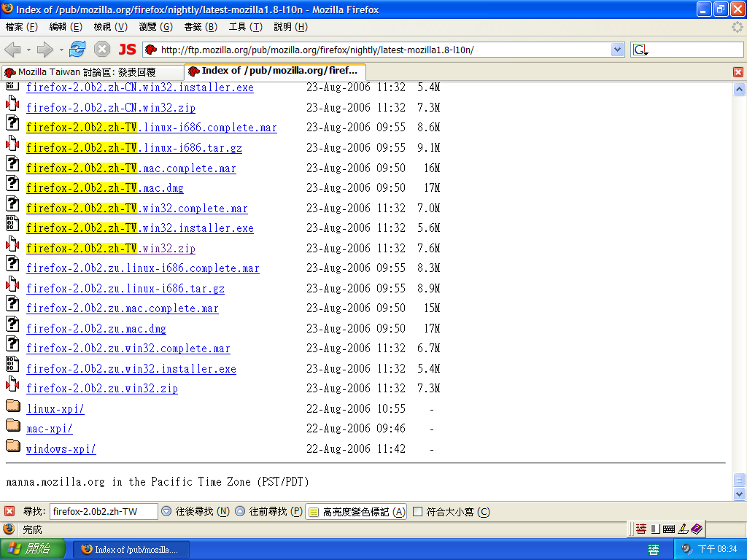Click the IME language icon in language bar
Viewport: 747px width, 560px height.
tap(641, 529)
